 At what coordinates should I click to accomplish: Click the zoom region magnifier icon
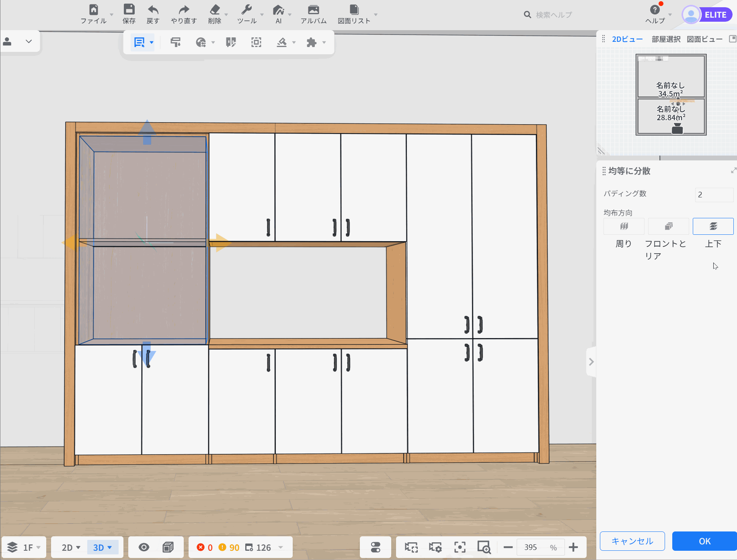tap(484, 547)
